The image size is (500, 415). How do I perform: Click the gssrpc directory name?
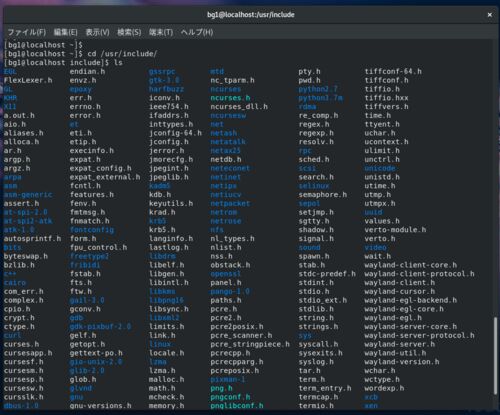click(x=162, y=72)
